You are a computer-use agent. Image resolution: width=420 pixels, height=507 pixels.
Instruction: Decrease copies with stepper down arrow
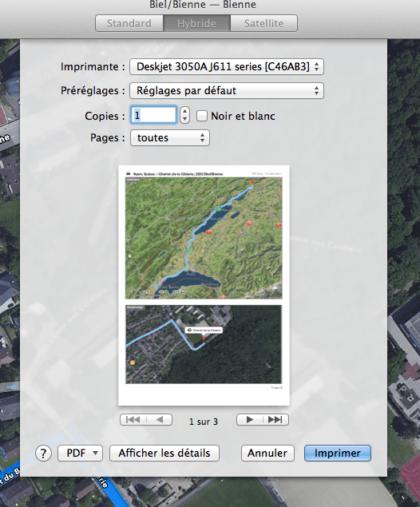(x=184, y=119)
